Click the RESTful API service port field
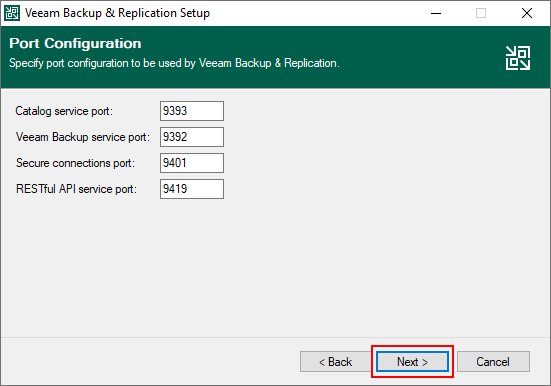 coord(192,189)
